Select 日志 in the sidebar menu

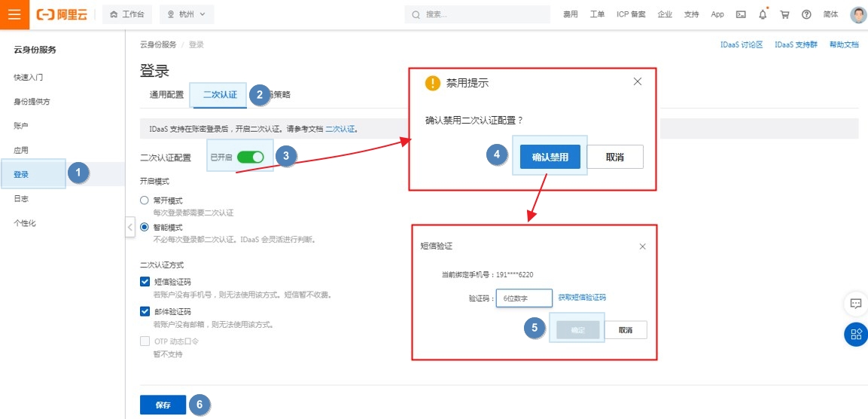pos(21,199)
